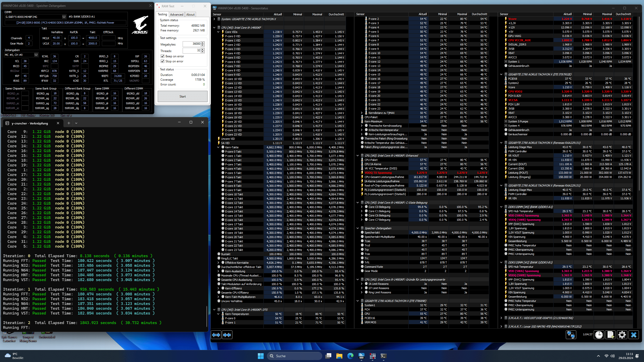
Task: Open the Wi-Fi network tray icon
Action: (x=607, y=356)
